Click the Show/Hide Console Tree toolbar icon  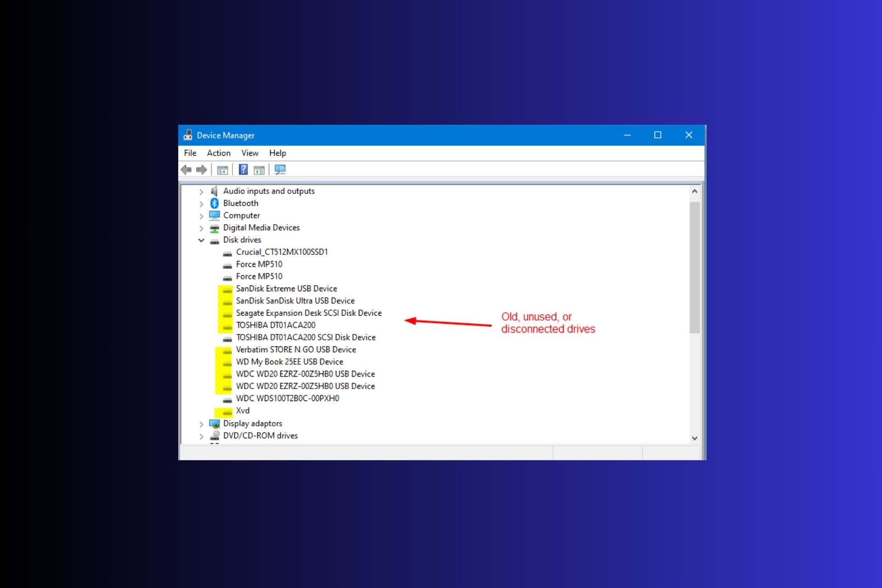(x=223, y=170)
